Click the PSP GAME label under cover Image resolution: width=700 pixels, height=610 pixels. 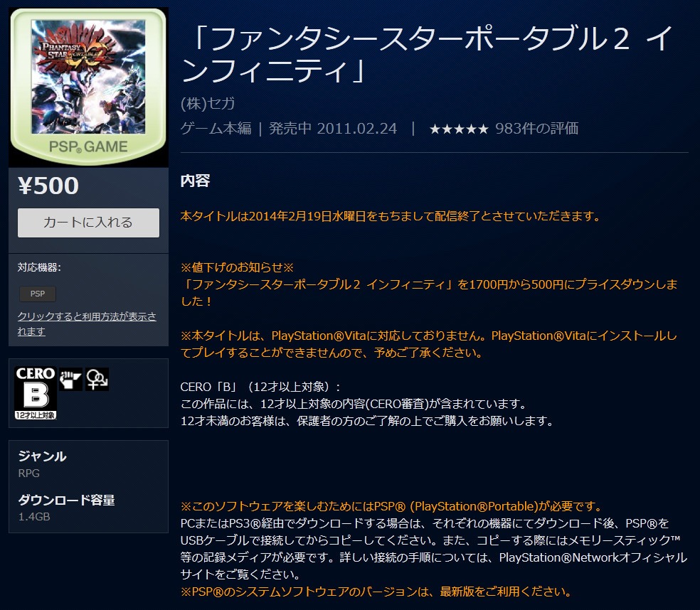coord(88,146)
